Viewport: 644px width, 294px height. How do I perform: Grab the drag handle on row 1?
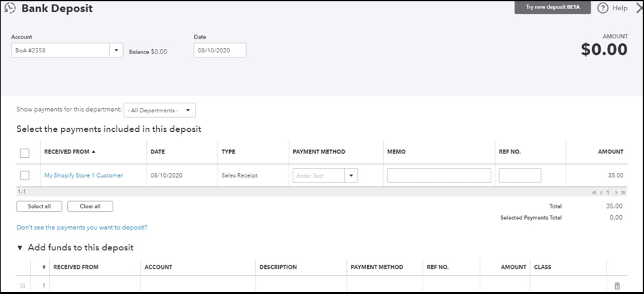23,286
